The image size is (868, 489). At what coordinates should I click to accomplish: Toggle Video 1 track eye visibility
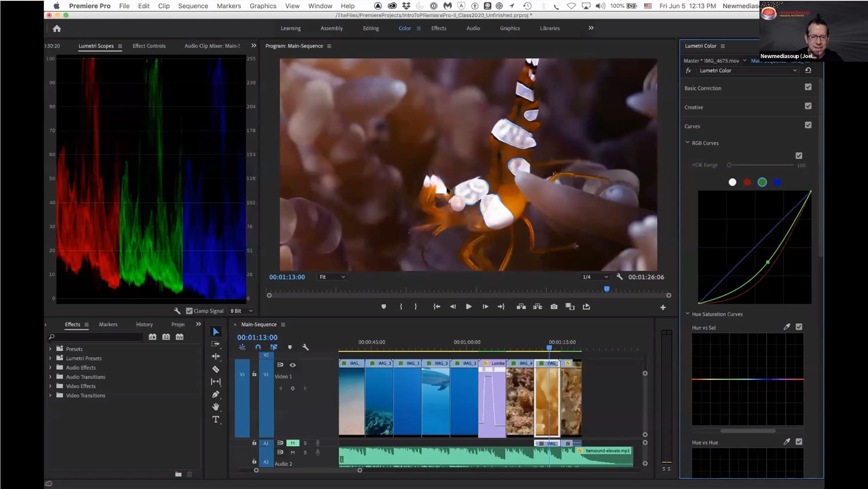pos(292,365)
